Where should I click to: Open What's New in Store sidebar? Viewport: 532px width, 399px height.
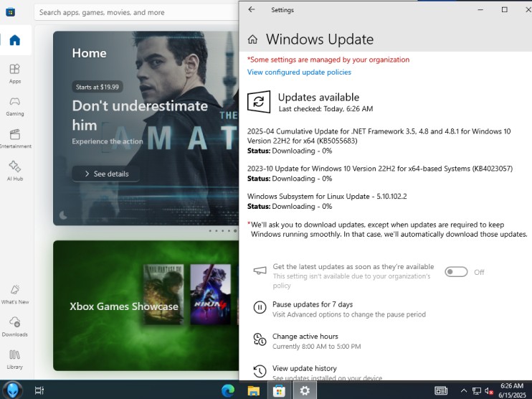[15, 294]
